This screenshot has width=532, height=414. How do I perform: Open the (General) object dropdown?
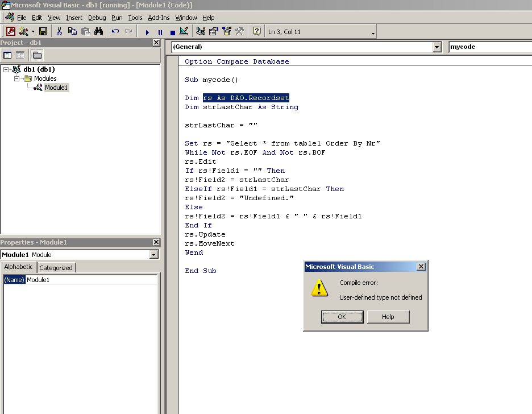pos(437,47)
